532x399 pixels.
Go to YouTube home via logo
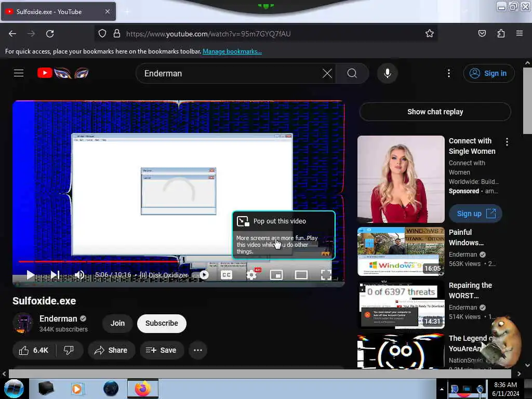click(x=63, y=73)
